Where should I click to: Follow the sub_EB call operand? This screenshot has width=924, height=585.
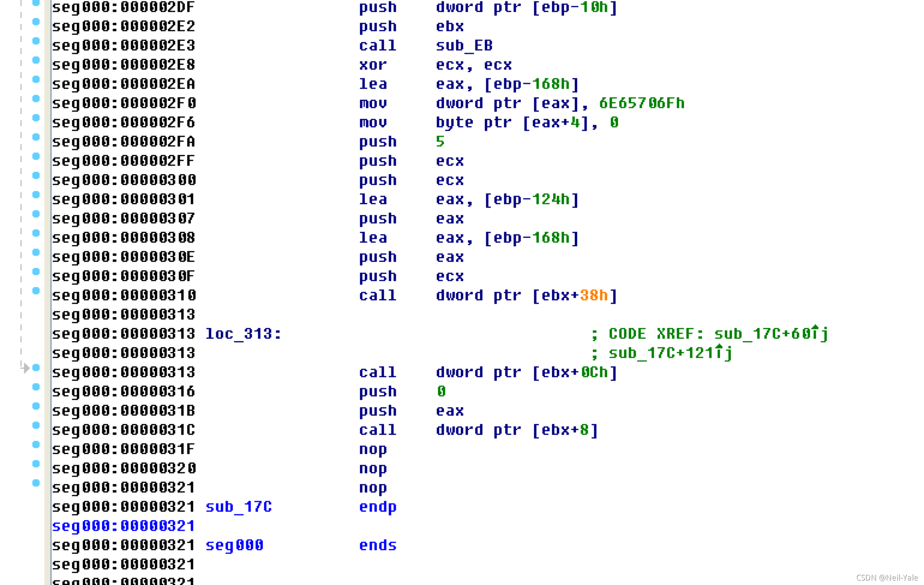464,45
